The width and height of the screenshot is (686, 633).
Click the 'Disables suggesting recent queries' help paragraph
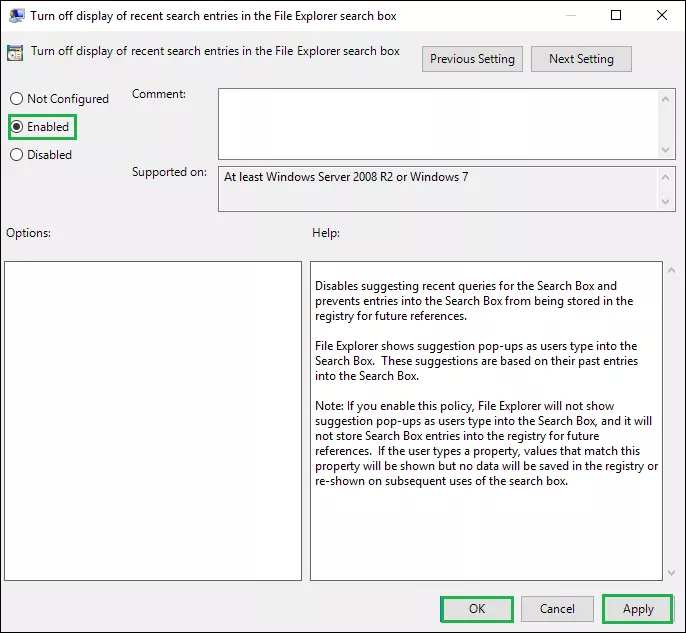point(474,301)
